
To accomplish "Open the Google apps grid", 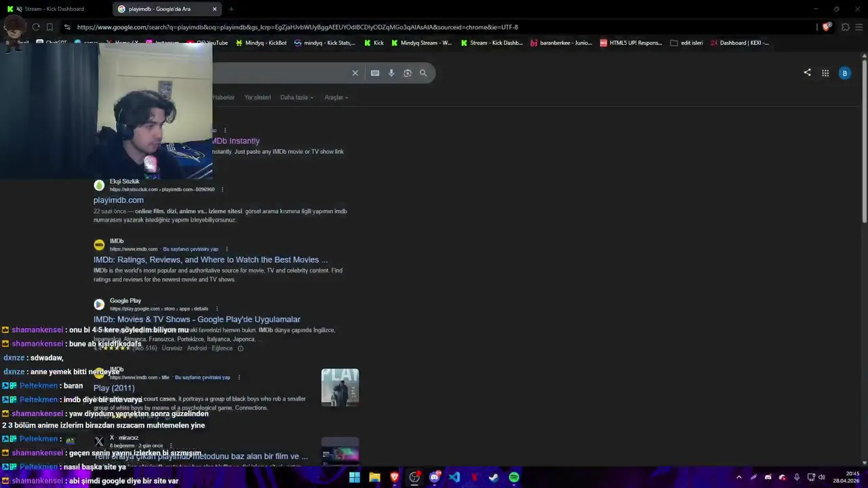I will point(825,73).
